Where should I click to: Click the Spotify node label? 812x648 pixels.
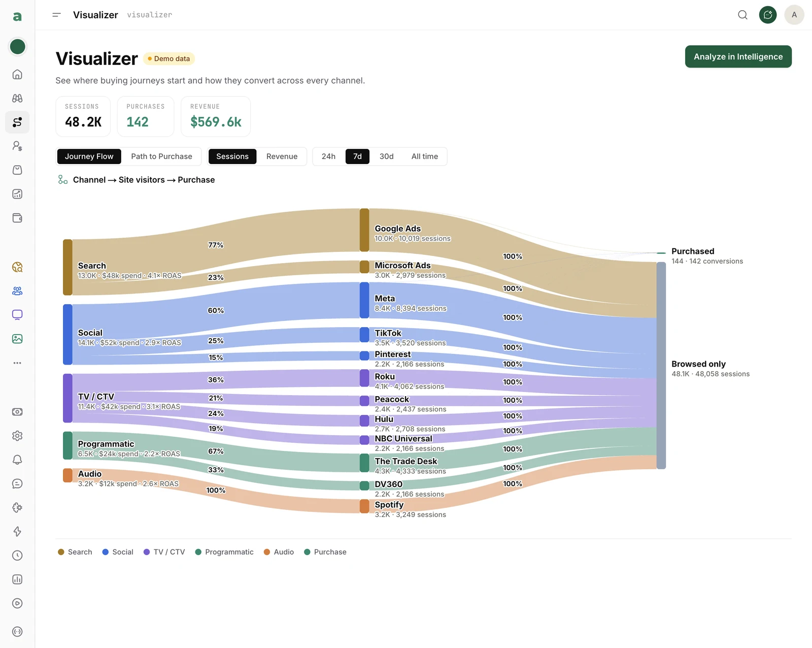tap(389, 505)
